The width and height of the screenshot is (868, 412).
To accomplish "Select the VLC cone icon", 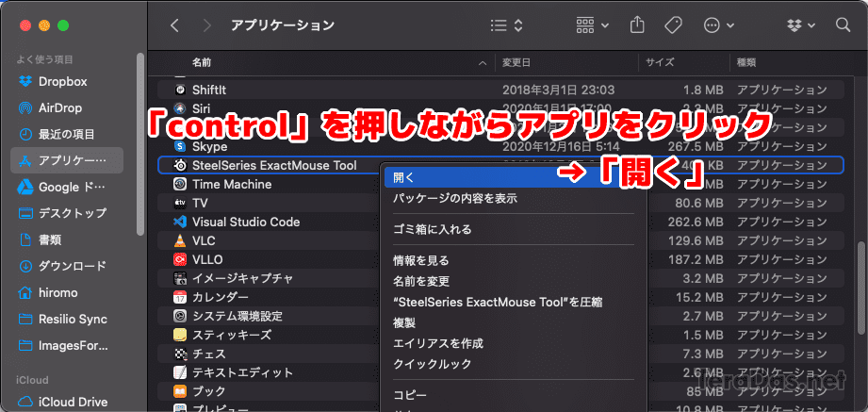I will point(180,241).
